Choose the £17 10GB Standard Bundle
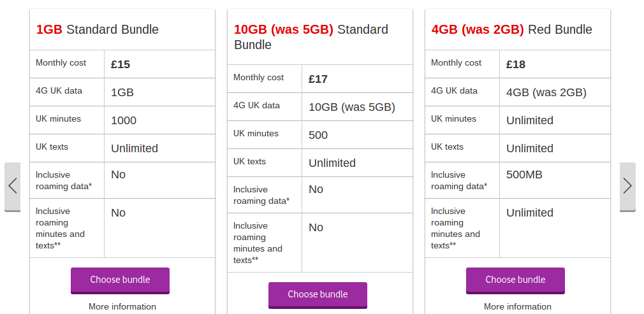Image resolution: width=644 pixels, height=314 pixels. tap(318, 295)
